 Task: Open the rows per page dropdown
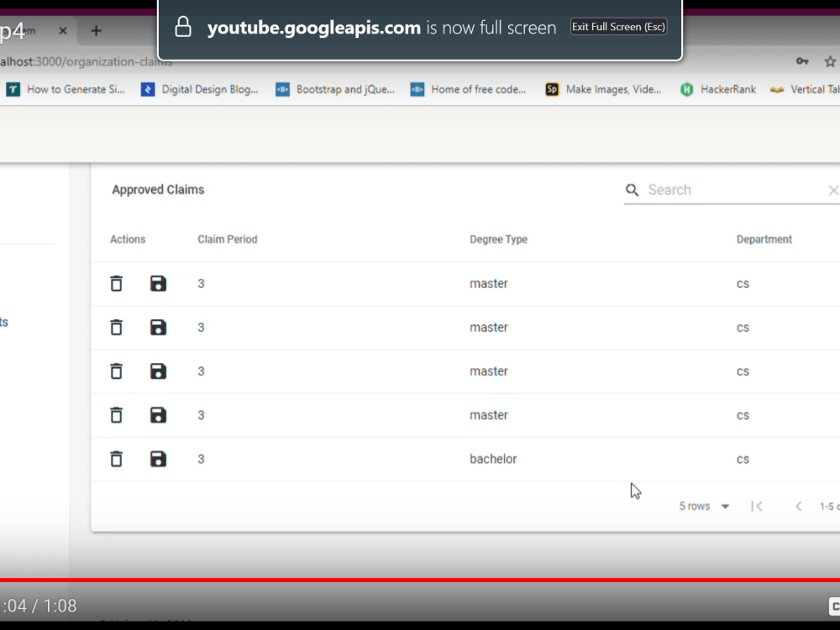(704, 507)
